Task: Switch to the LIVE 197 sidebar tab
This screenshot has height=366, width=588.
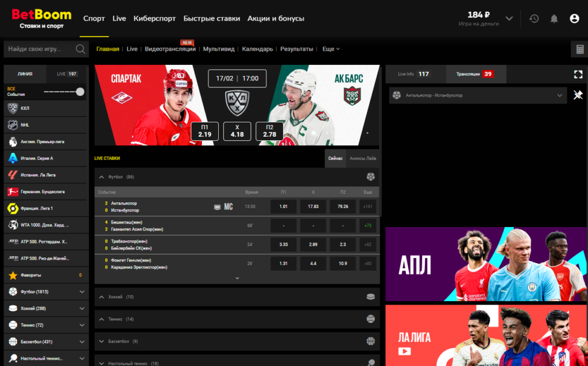Action: pos(68,74)
